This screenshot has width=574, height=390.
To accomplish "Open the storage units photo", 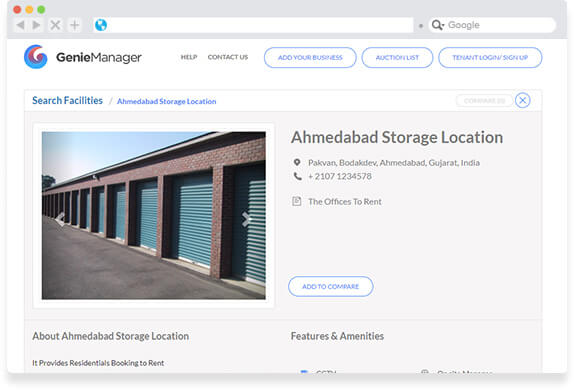I will (x=154, y=215).
